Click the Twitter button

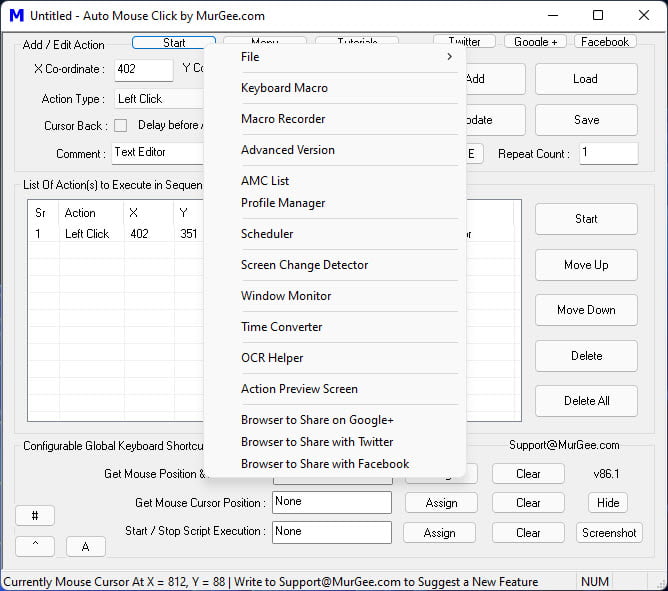point(464,42)
